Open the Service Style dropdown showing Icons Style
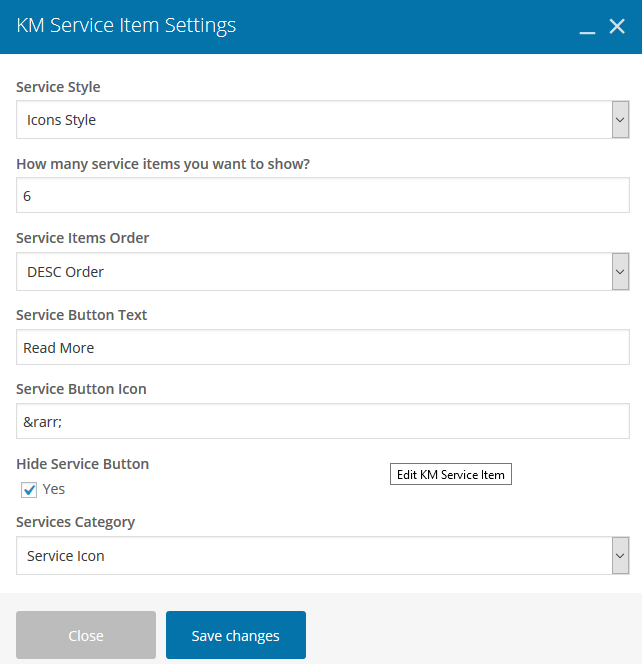Viewport: 642px width, 664px height. 322,120
